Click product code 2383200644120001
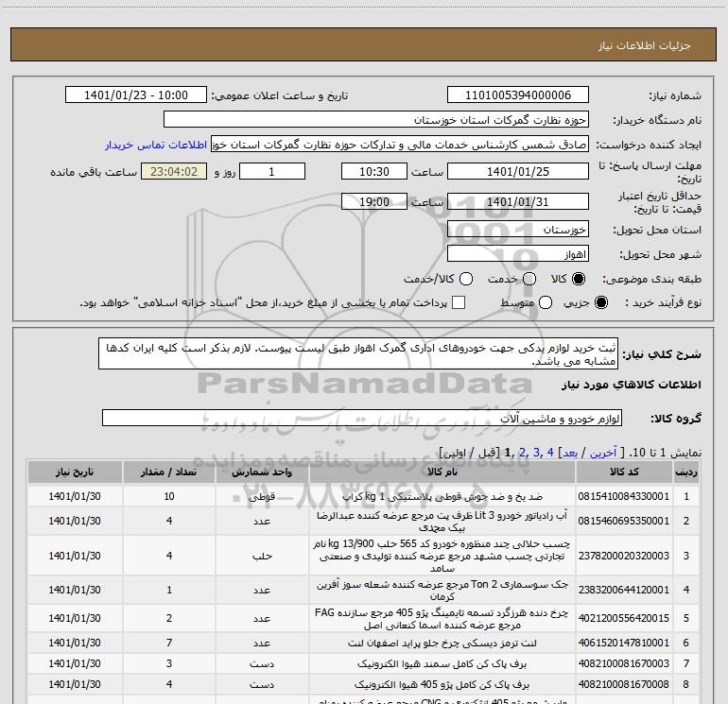728x704 pixels. [x=624, y=590]
